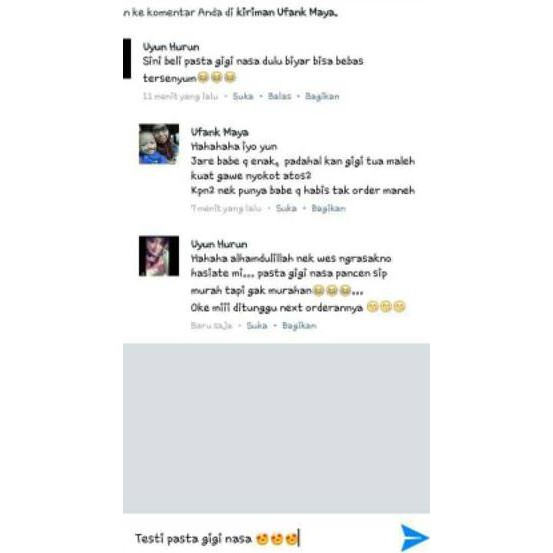Screen dimensions: 553x553
Task: Like Ufank Maya's reply with Suka
Action: (286, 208)
